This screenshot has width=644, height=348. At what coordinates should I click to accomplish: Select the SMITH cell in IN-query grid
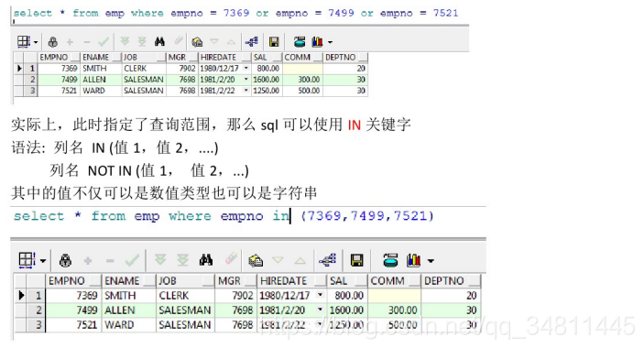[x=128, y=295]
